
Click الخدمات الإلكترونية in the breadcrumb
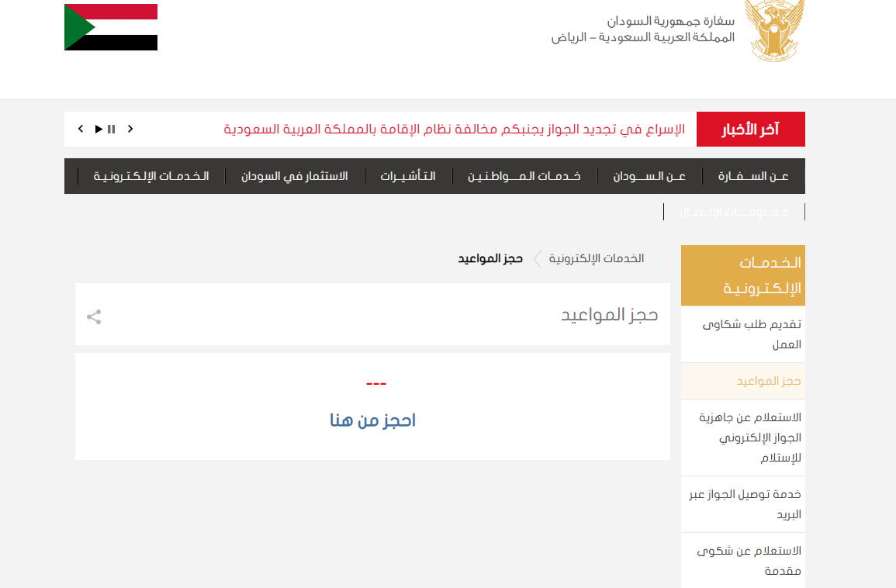[x=596, y=258]
